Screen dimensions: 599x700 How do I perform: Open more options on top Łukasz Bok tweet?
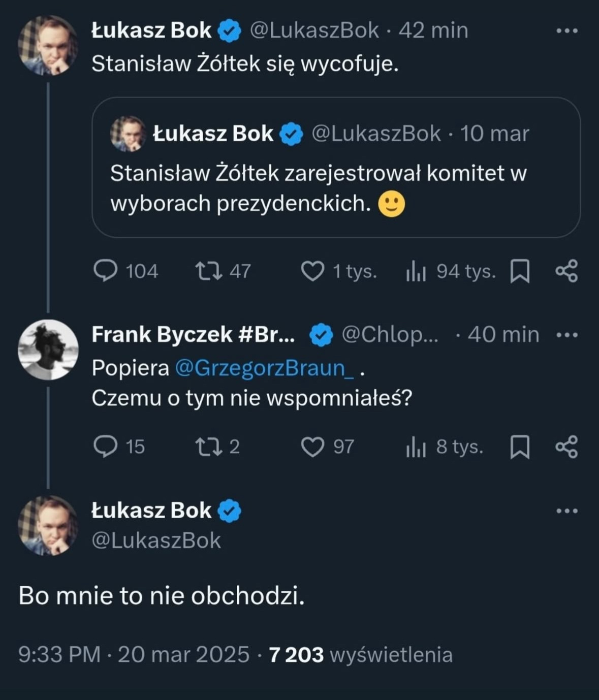pyautogui.click(x=567, y=31)
